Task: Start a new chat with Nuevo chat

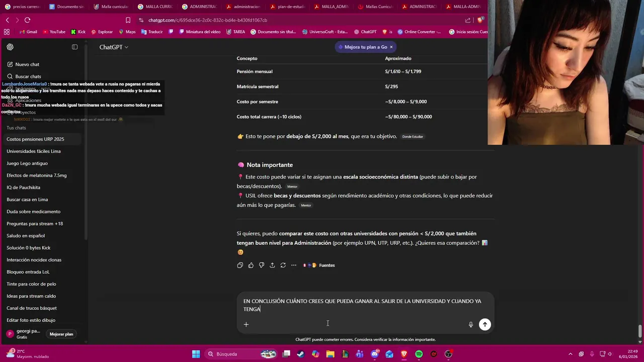Action: coord(27,64)
